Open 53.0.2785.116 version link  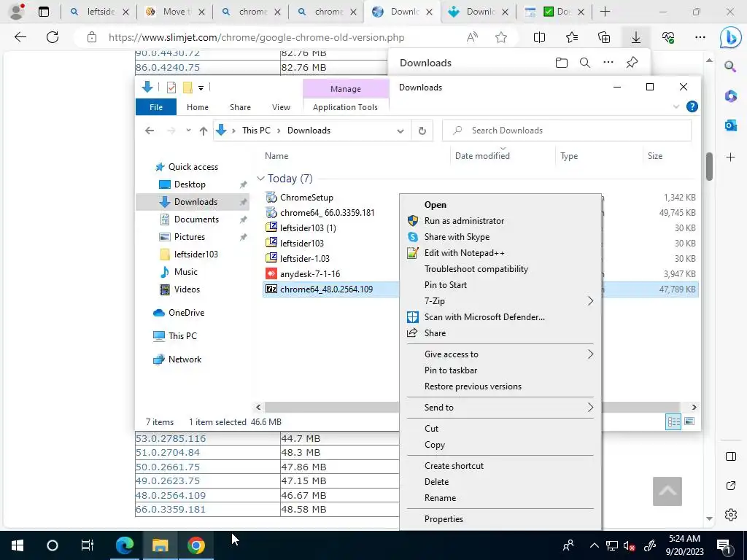coord(171,438)
